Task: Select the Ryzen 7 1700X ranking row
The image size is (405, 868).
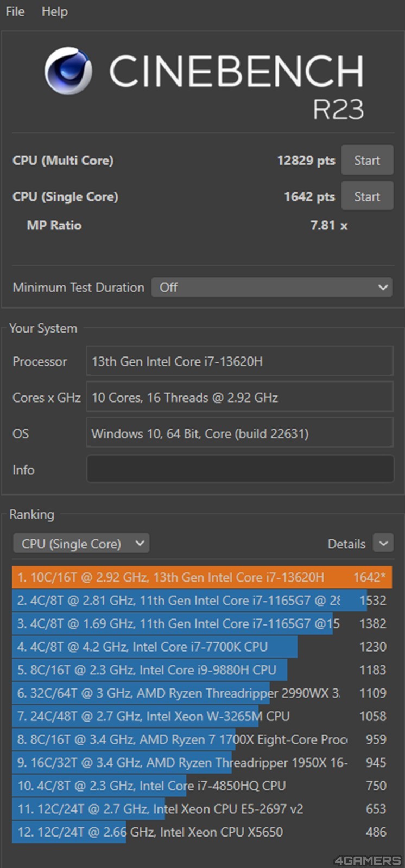Action: [x=201, y=739]
